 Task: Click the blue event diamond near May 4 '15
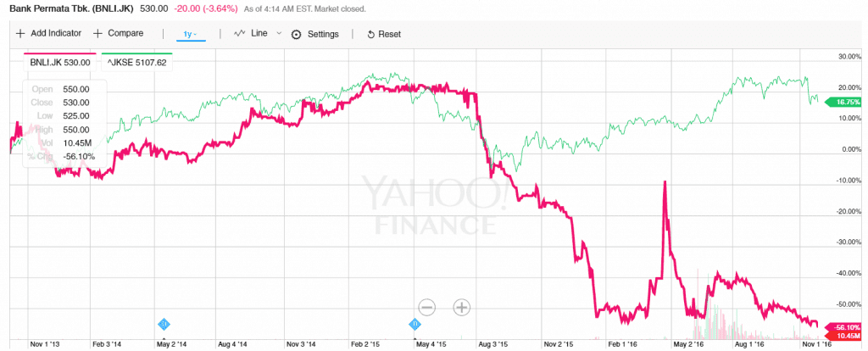pos(415,324)
